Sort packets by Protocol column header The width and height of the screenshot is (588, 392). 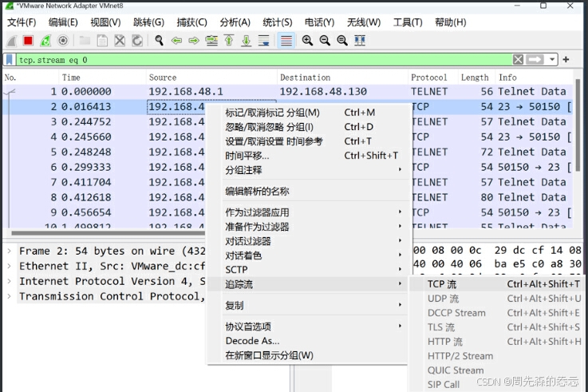[432, 77]
